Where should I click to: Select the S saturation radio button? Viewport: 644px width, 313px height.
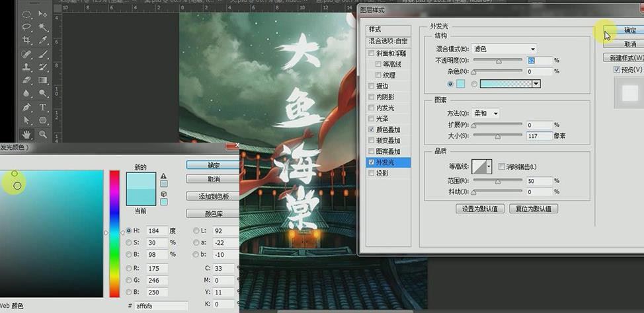pyautogui.click(x=129, y=243)
